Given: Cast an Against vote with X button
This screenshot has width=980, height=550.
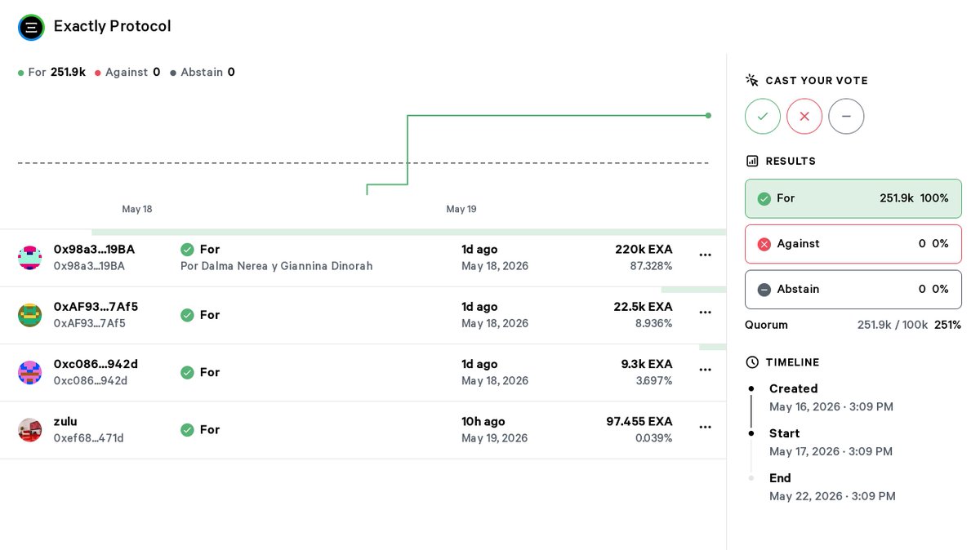Looking at the screenshot, I should coord(804,117).
